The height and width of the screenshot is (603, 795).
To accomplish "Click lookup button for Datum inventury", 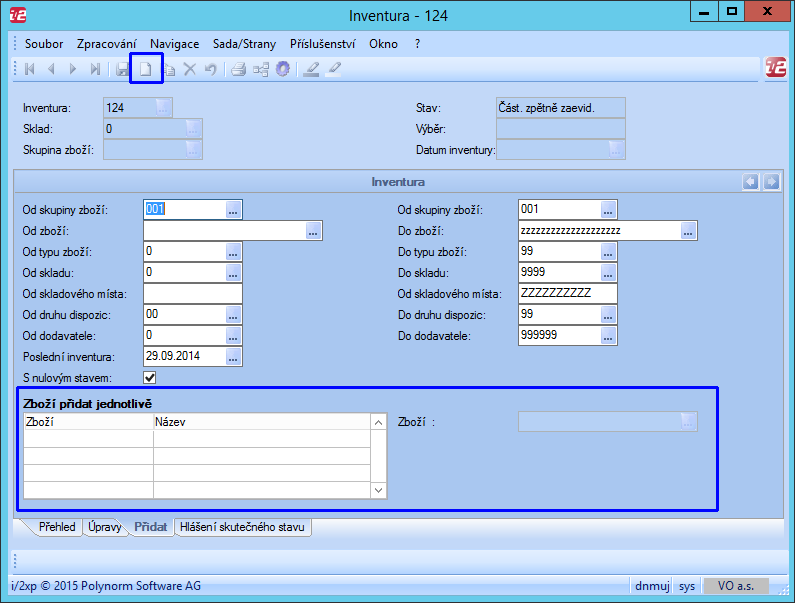I will (x=616, y=150).
